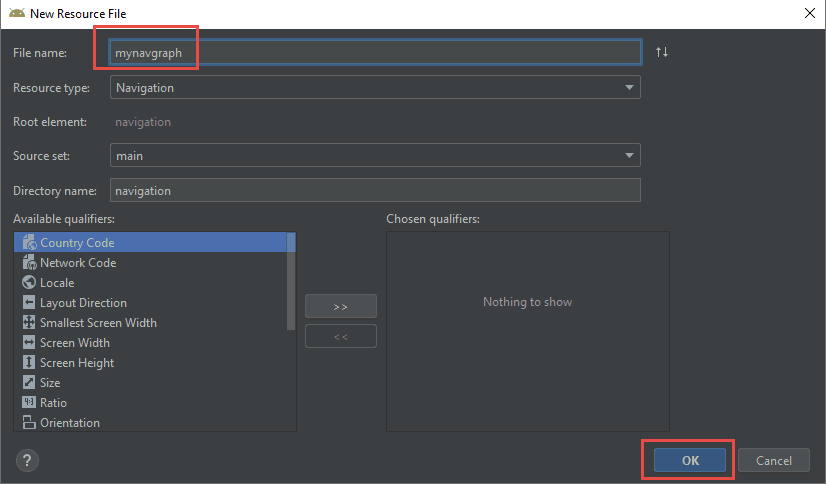Click the File name text field

pyautogui.click(x=374, y=52)
